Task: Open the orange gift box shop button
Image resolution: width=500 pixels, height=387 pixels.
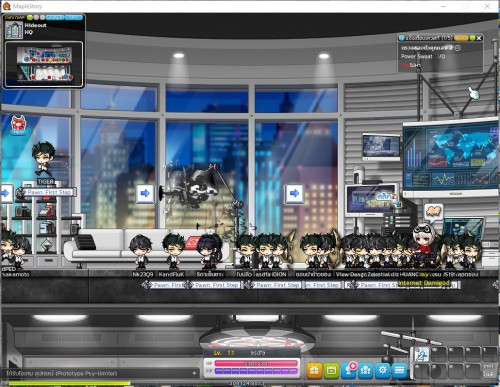Action: (x=314, y=370)
